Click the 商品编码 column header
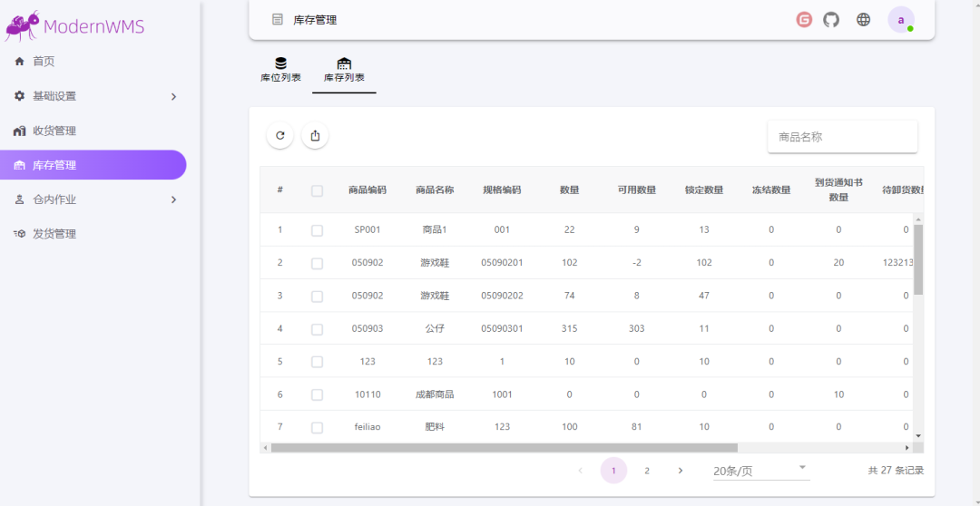The image size is (980, 506). (367, 190)
